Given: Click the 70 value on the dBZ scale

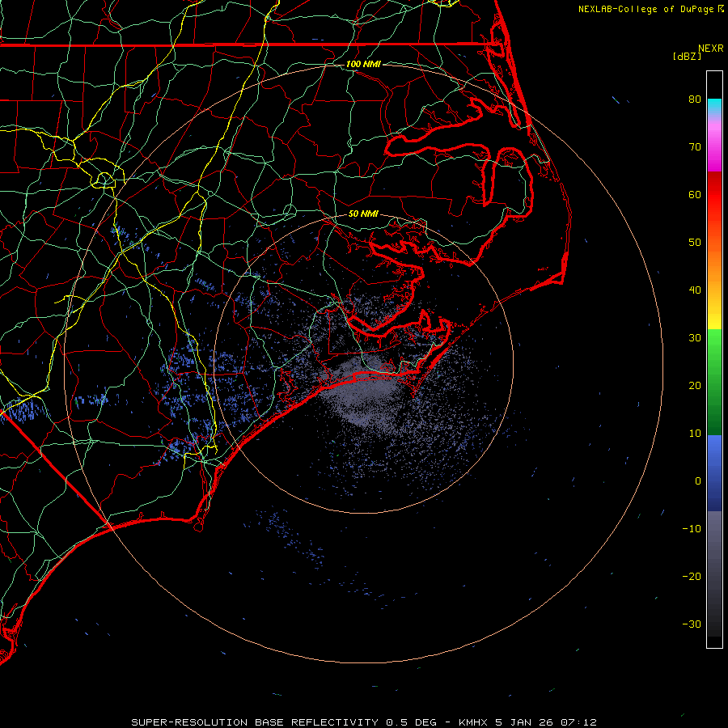Looking at the screenshot, I should coord(695,146).
